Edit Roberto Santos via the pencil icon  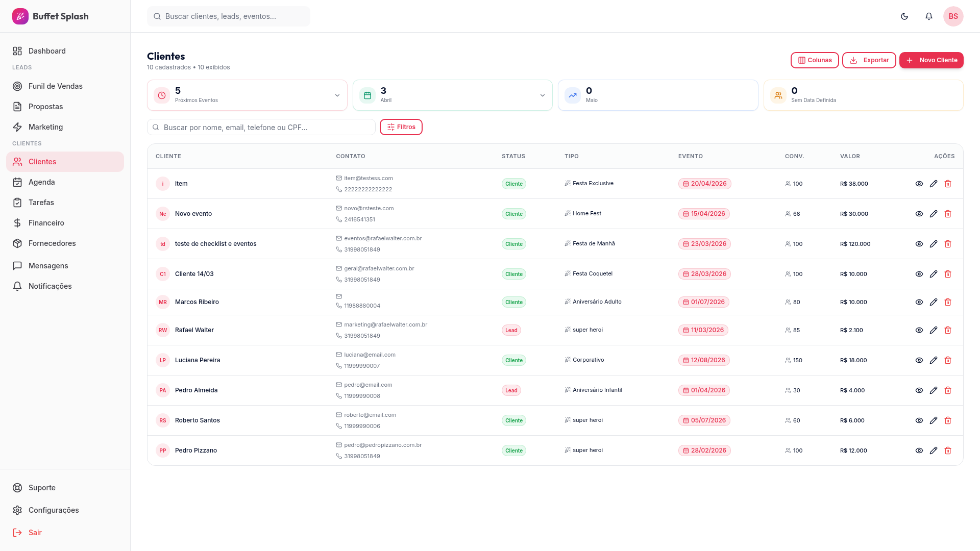pos(934,420)
